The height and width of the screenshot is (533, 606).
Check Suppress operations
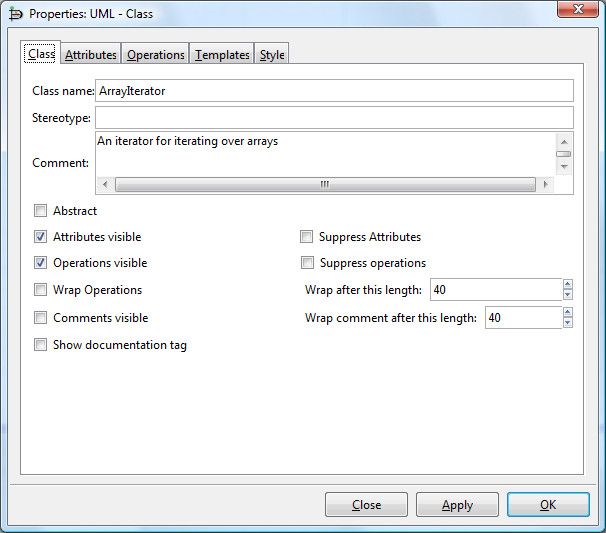coord(307,262)
